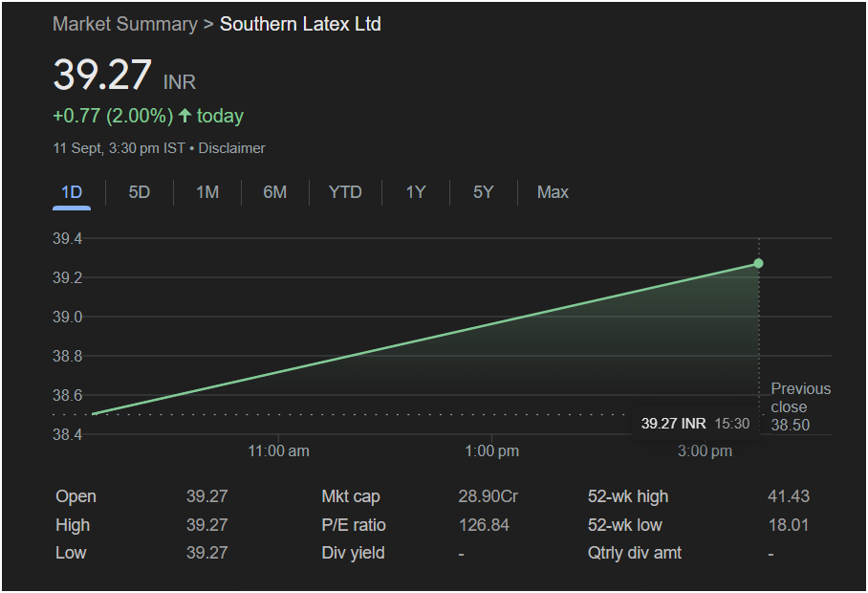The width and height of the screenshot is (868, 593).
Task: Click the large 39.27 price value
Action: point(102,75)
